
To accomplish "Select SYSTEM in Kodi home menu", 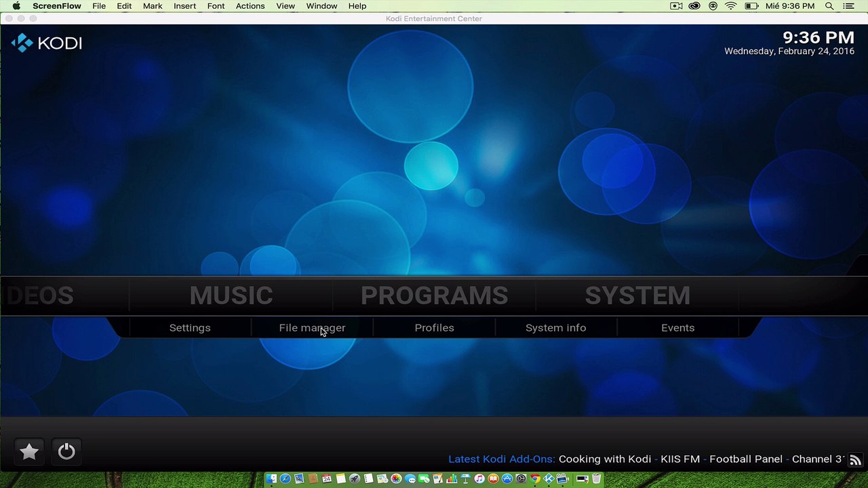I will 637,296.
